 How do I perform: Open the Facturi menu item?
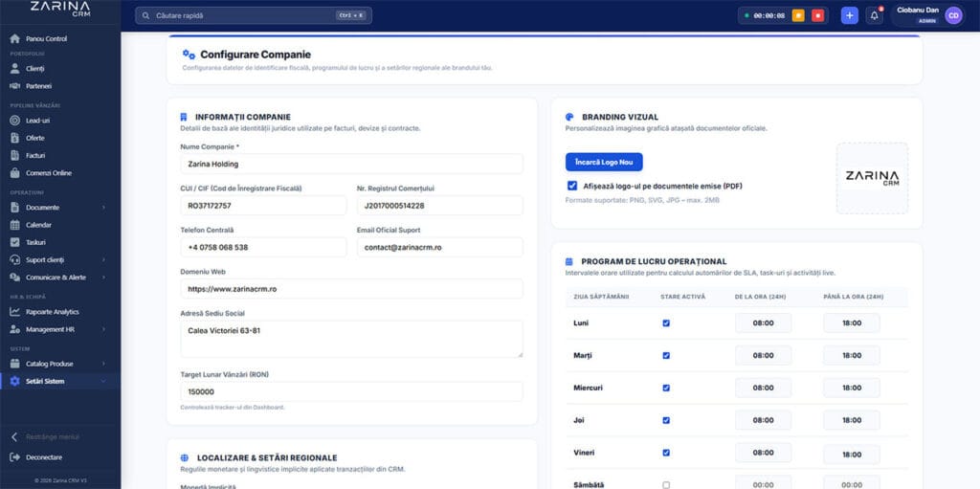click(60, 156)
